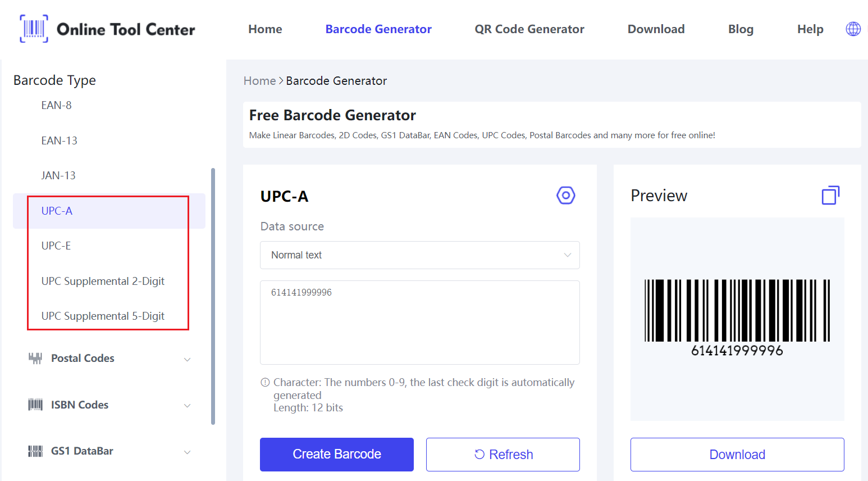
Task: Click the UPC-A panel heading
Action: pos(284,196)
